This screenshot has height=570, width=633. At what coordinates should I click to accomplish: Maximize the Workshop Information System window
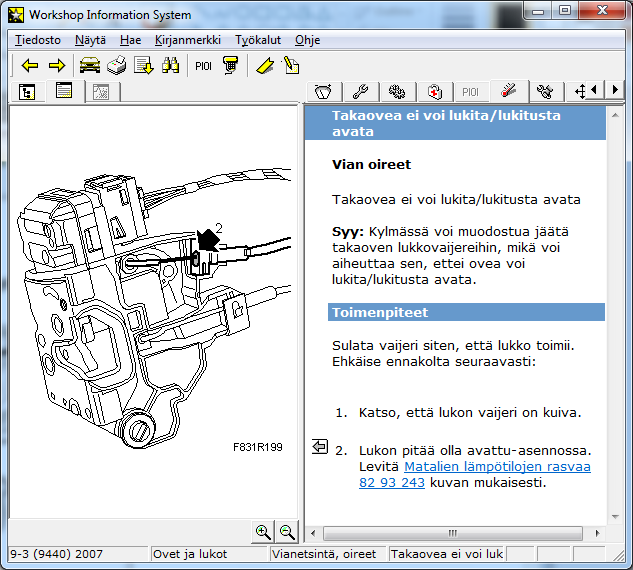tap(565, 10)
